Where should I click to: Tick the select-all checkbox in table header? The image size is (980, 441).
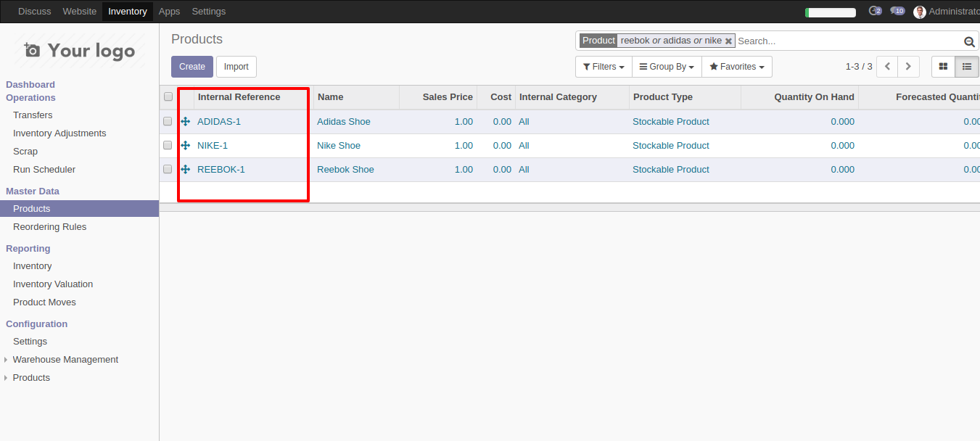(x=168, y=96)
